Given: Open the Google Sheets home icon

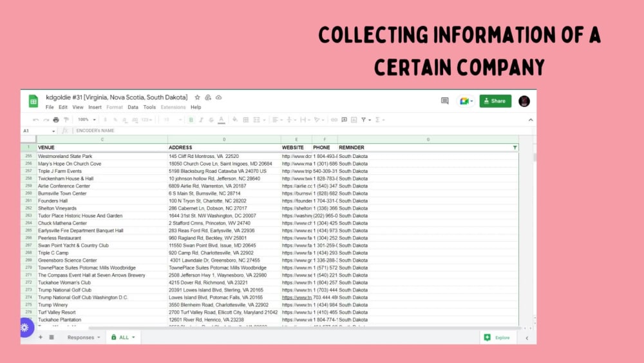Looking at the screenshot, I should pyautogui.click(x=33, y=101).
